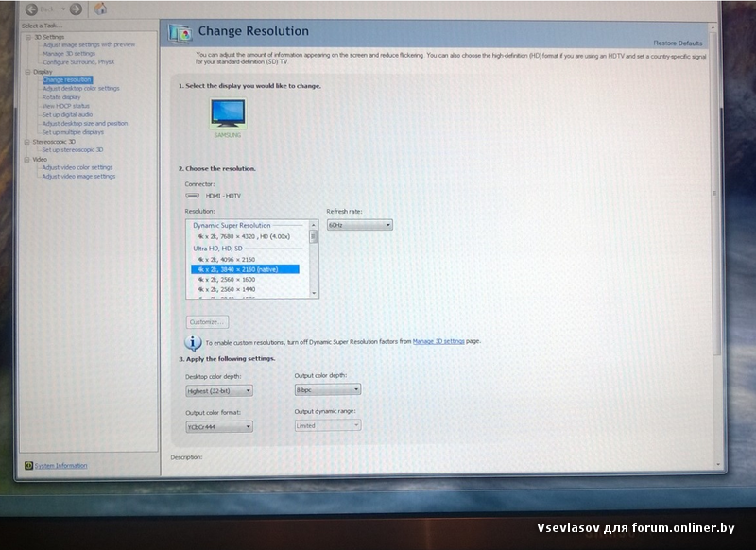
Task: Click the Back navigation arrow icon
Action: point(32,9)
